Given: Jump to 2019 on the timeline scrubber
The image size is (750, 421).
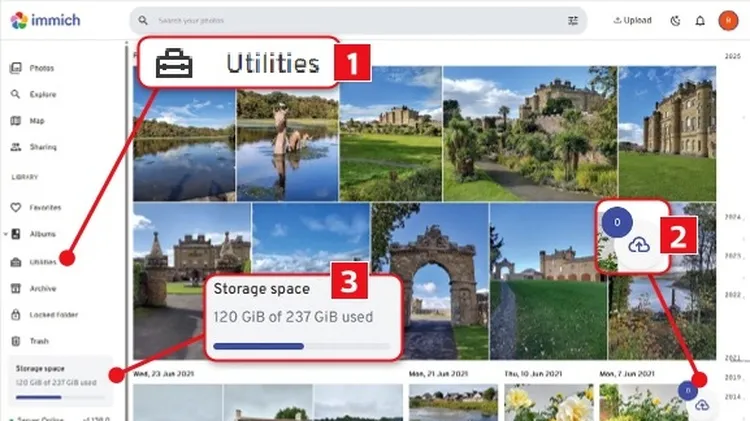Looking at the screenshot, I should click(x=732, y=377).
